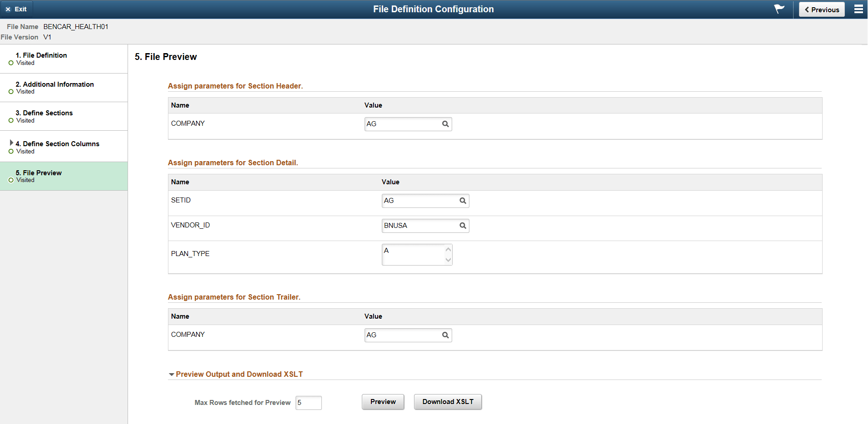Expand the Define Section Columns step

pos(12,142)
